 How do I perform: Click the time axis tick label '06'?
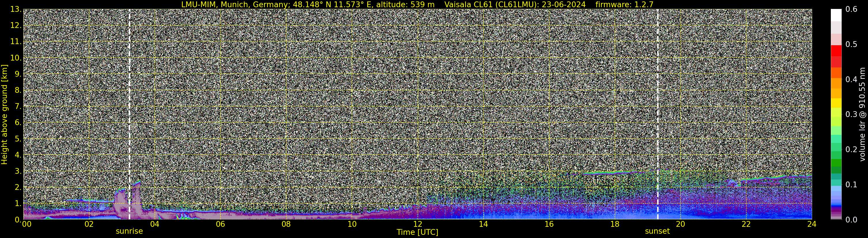(220, 224)
